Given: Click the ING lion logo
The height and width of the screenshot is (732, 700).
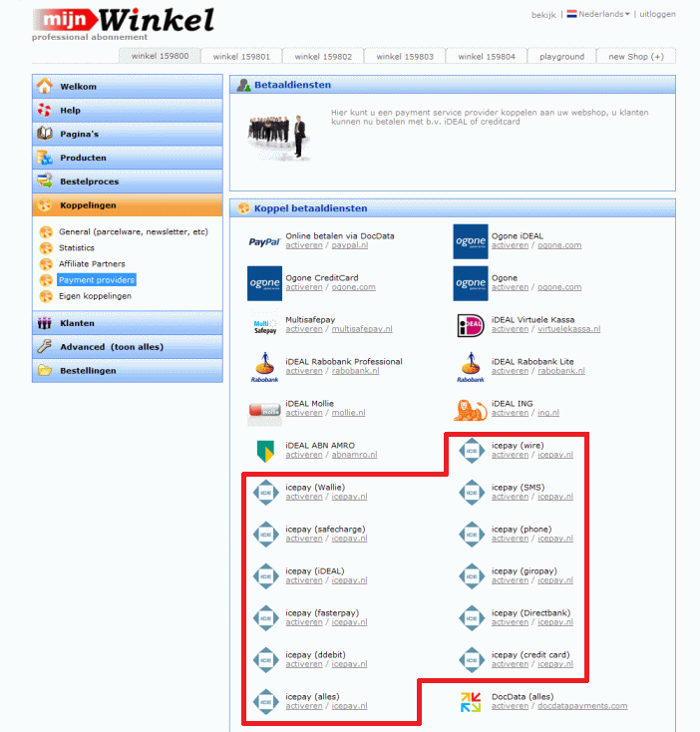Looking at the screenshot, I should point(471,410).
